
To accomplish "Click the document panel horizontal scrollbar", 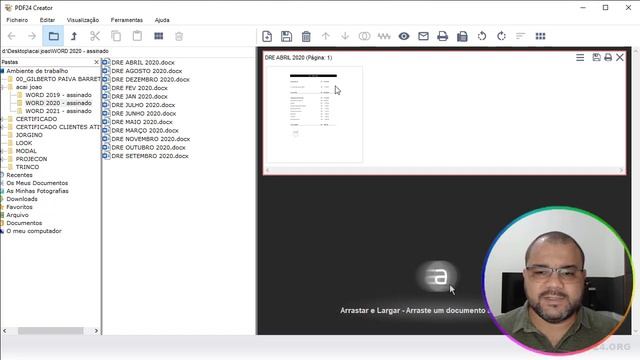I will click(x=444, y=170).
